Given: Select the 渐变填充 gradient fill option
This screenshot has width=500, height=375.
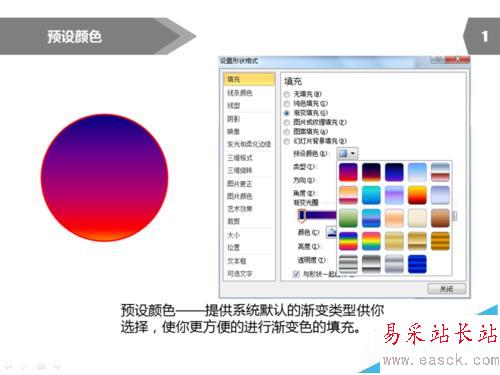Looking at the screenshot, I should pos(286,113).
